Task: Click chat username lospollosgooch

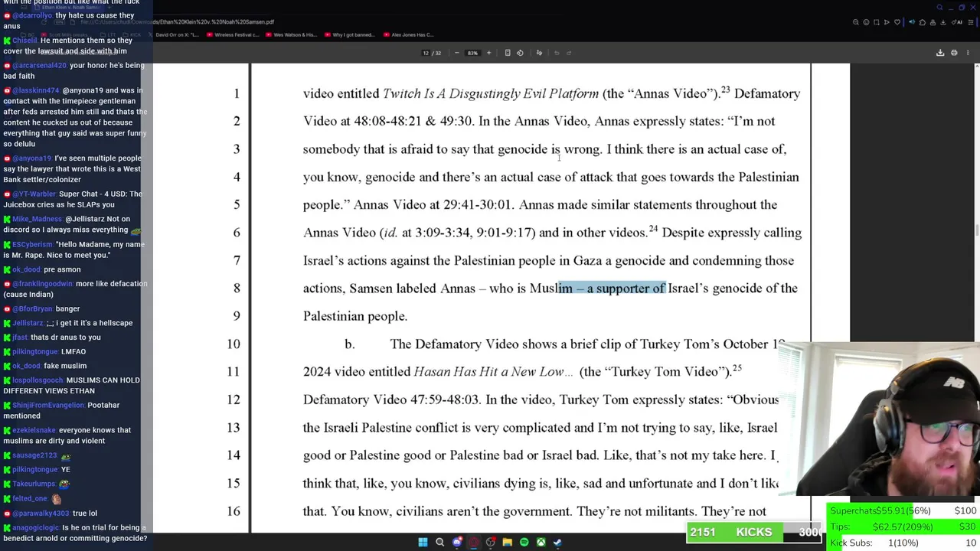Action: [38, 380]
